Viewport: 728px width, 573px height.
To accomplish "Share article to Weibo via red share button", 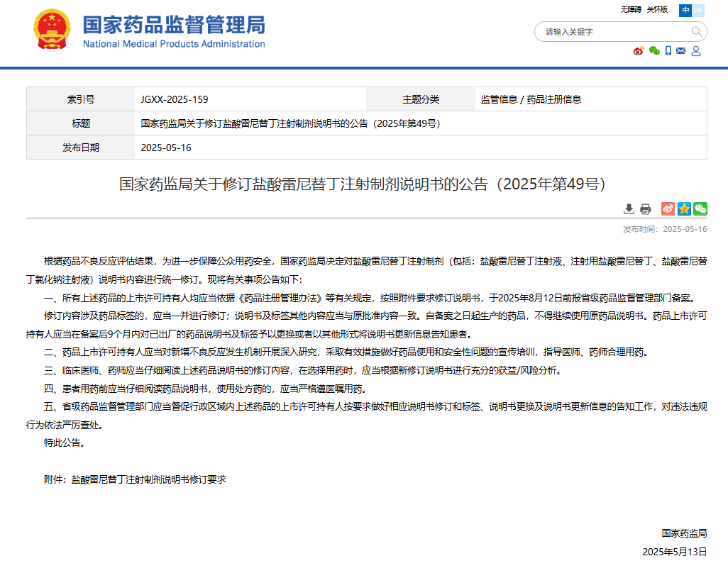I will (x=668, y=208).
